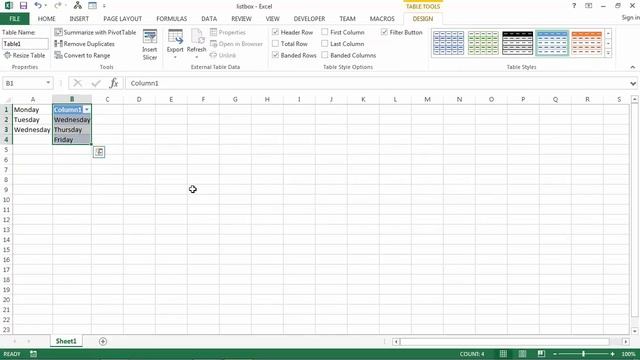
Task: Click the 100% zoom level
Action: click(x=629, y=354)
